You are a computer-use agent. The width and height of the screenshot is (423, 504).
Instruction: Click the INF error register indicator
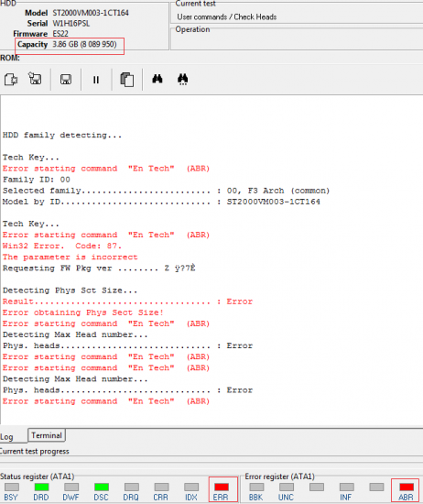347,488
